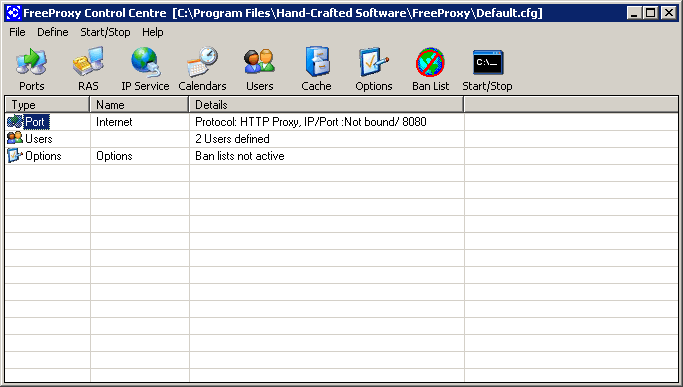Click the IP Service toolbar label

pos(145,86)
